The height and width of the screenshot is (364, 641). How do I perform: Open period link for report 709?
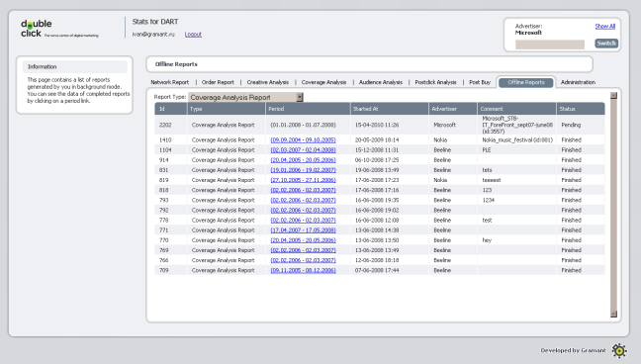coord(303,270)
